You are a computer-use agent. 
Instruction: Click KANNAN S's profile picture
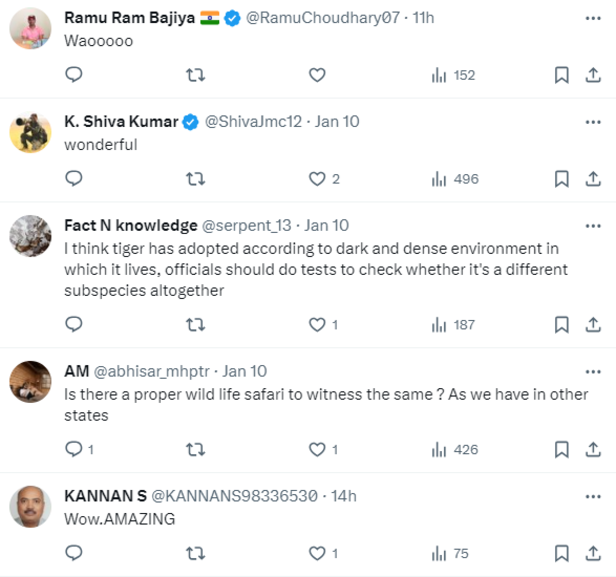[30, 506]
